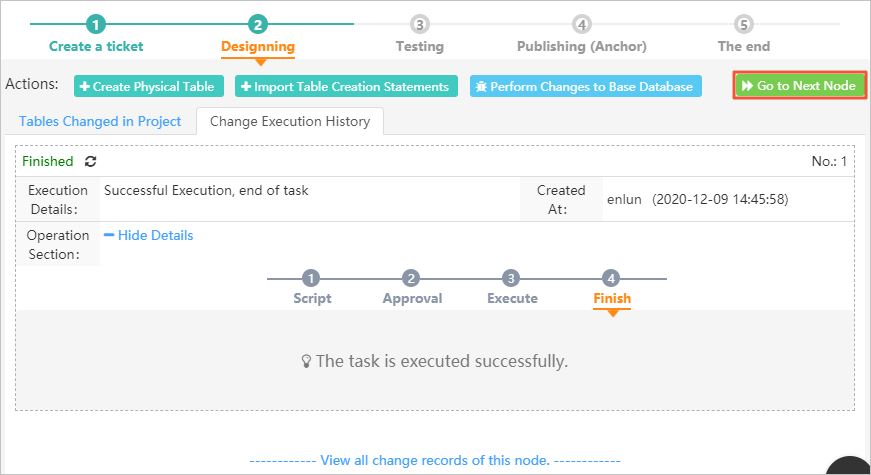The width and height of the screenshot is (871, 475).
Task: Select step 4 Publishing (Anchor) circle
Action: [x=582, y=24]
